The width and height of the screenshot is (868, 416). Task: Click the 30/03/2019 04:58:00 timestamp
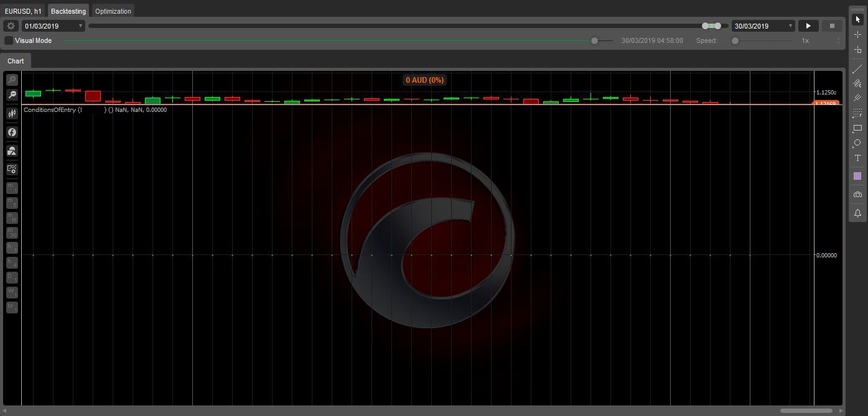[x=652, y=40]
